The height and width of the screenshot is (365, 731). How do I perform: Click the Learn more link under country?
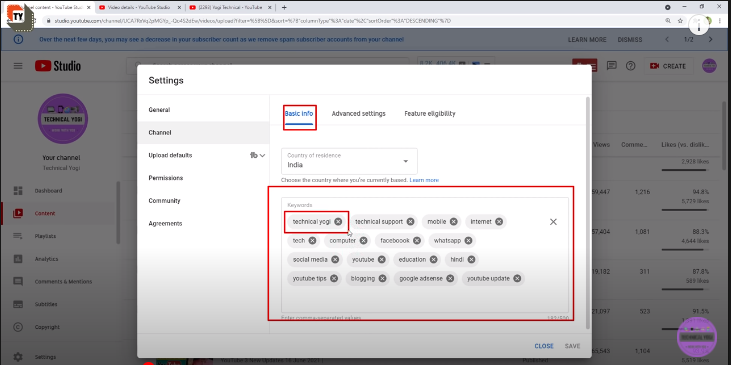pos(424,180)
